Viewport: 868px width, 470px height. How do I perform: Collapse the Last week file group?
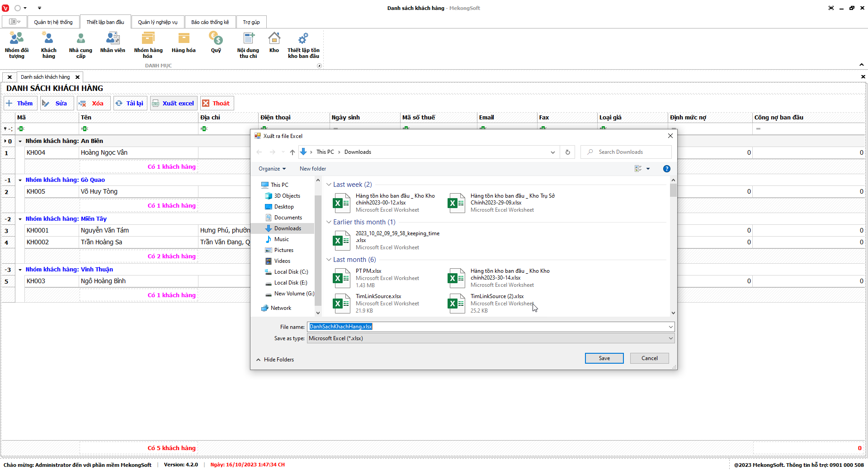tap(329, 185)
